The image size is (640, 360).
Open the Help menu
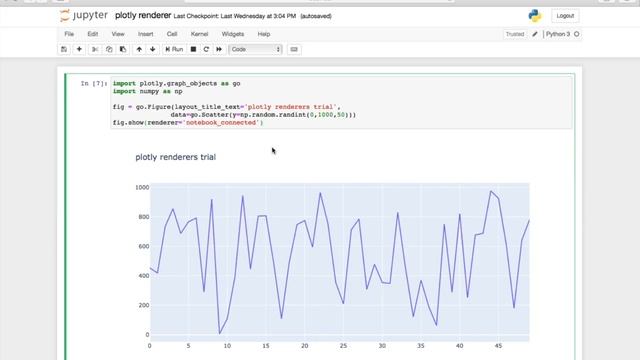coord(264,34)
